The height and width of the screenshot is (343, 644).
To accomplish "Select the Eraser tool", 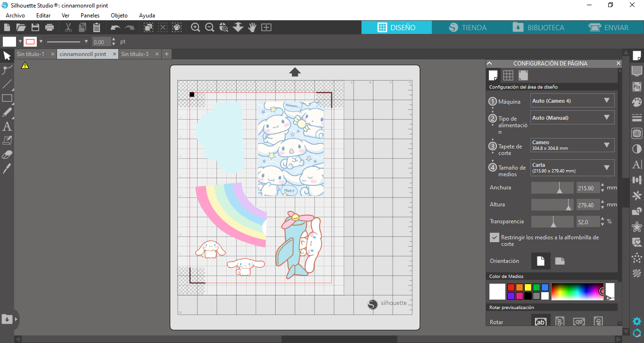I will pyautogui.click(x=7, y=155).
